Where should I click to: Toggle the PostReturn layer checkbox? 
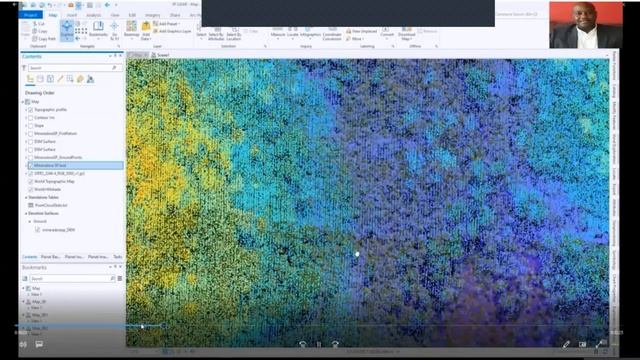(x=30, y=133)
